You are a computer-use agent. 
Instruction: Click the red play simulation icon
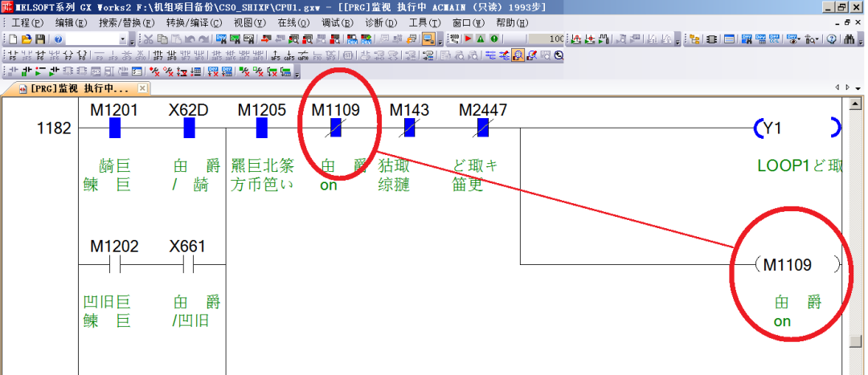tap(469, 39)
